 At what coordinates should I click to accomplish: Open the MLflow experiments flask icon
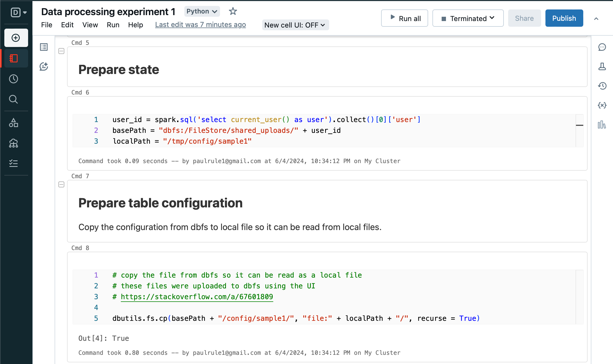[x=602, y=66]
